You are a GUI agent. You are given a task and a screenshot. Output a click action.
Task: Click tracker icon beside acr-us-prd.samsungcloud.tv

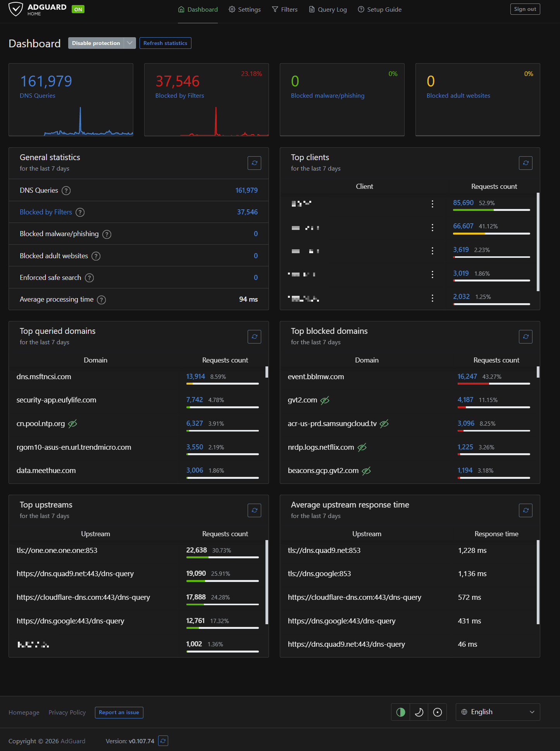[384, 424]
